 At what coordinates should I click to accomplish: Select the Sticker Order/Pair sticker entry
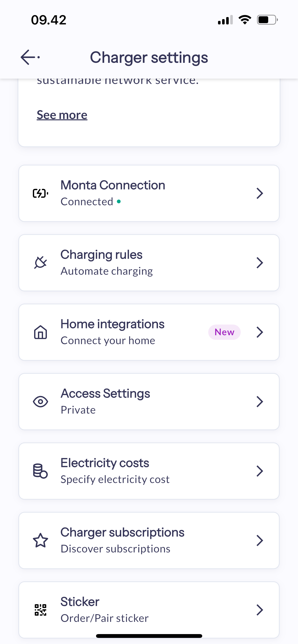coord(149,610)
